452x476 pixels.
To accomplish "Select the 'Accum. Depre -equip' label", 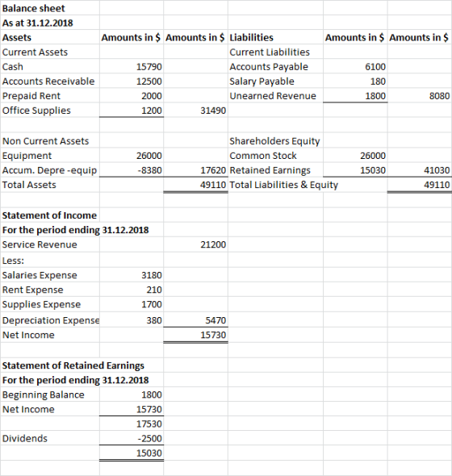I will [x=49, y=170].
